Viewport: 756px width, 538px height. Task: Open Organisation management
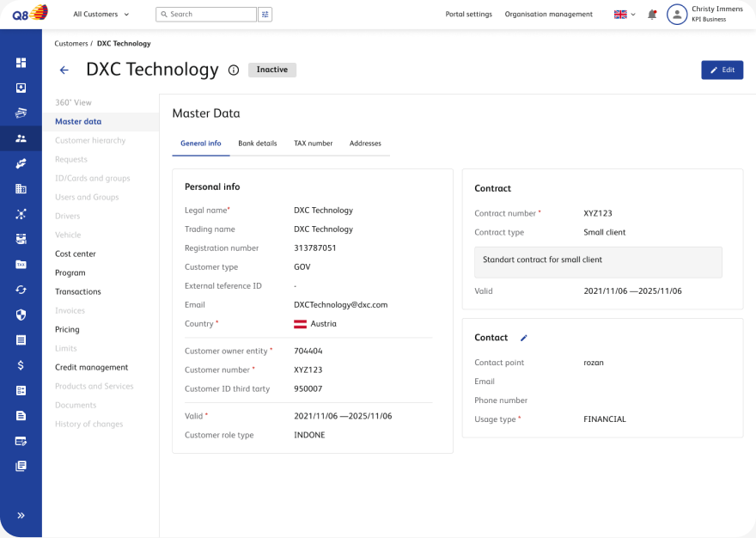[x=549, y=15]
